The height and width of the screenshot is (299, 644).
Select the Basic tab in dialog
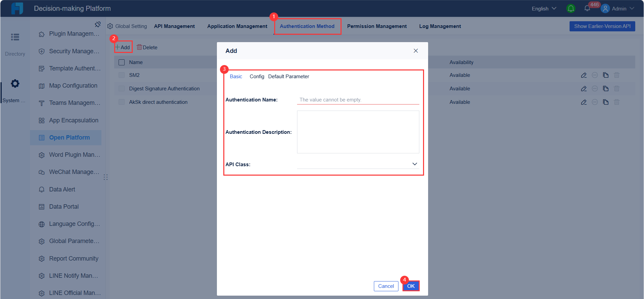236,77
